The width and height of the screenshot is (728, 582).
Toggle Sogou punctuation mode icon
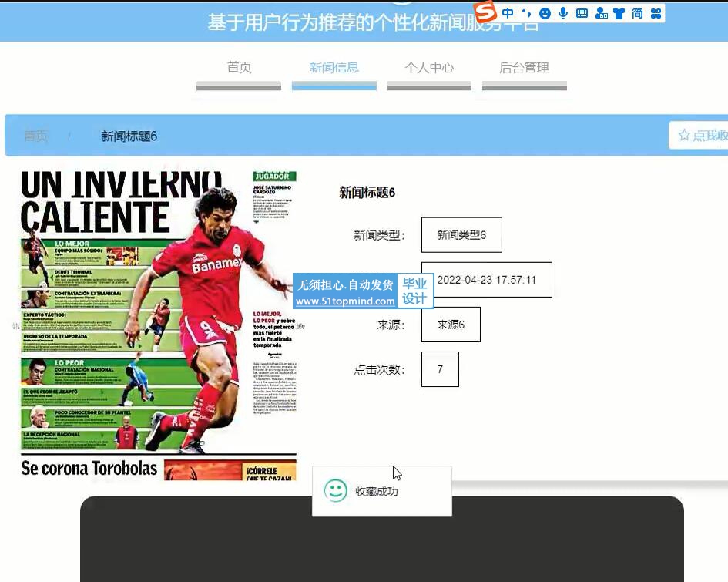click(526, 13)
